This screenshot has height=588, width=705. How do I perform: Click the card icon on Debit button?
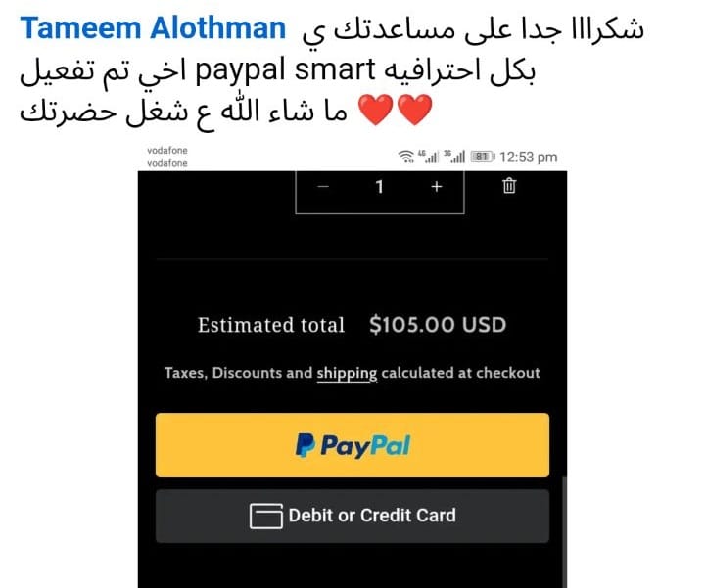(265, 517)
